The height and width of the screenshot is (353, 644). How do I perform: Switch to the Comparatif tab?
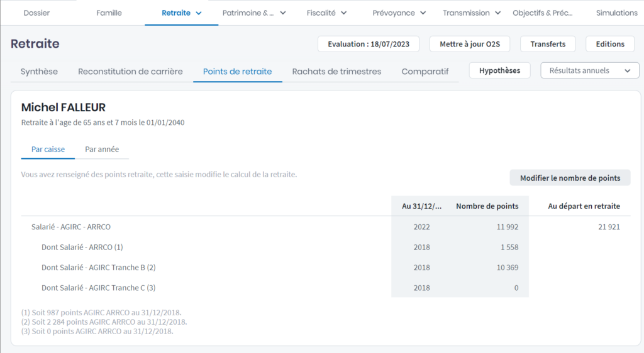point(425,72)
